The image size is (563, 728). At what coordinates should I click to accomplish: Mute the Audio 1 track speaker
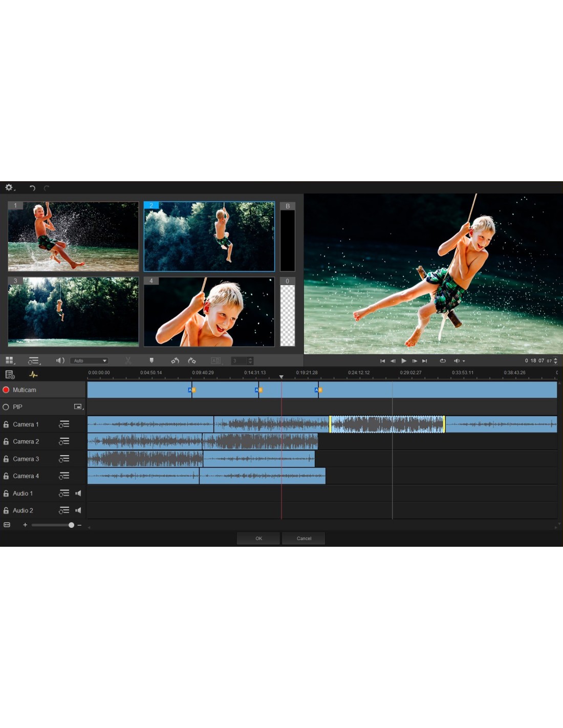[78, 494]
